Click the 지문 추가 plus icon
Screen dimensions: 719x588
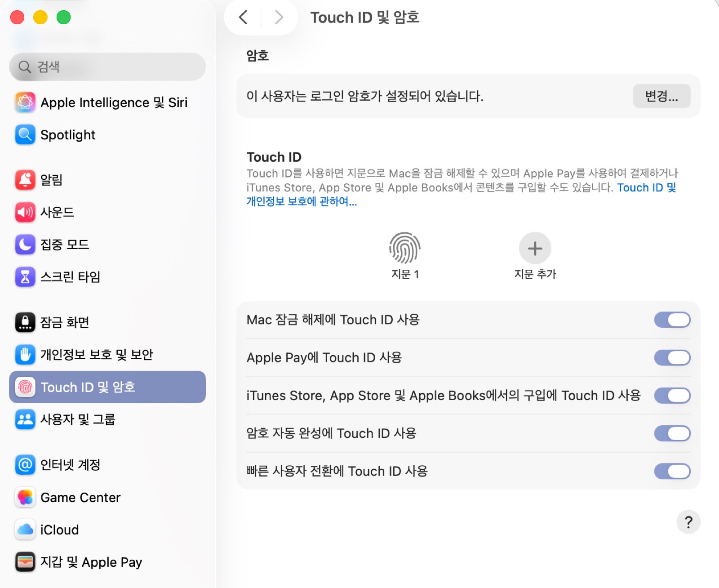coord(535,248)
